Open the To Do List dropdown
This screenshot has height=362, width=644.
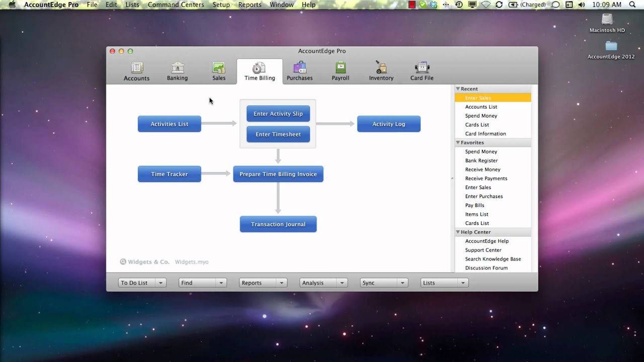tap(142, 283)
